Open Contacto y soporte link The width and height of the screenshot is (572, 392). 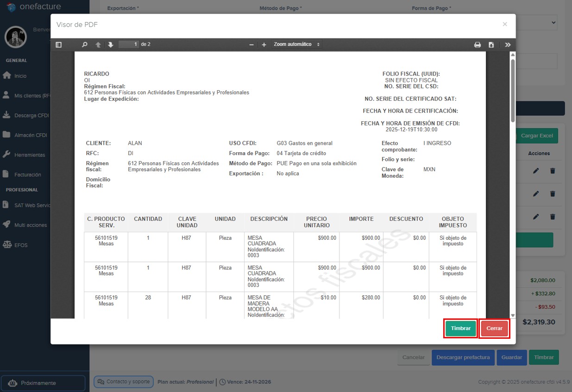(x=124, y=382)
